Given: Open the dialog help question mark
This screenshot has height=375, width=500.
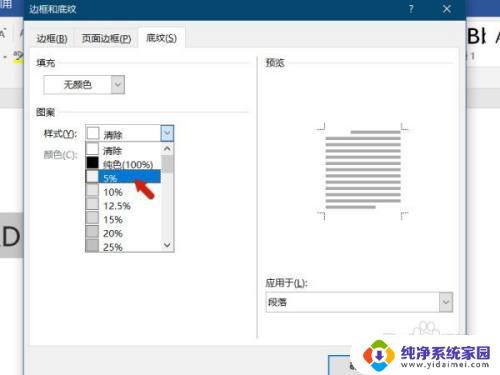Looking at the screenshot, I should point(411,9).
